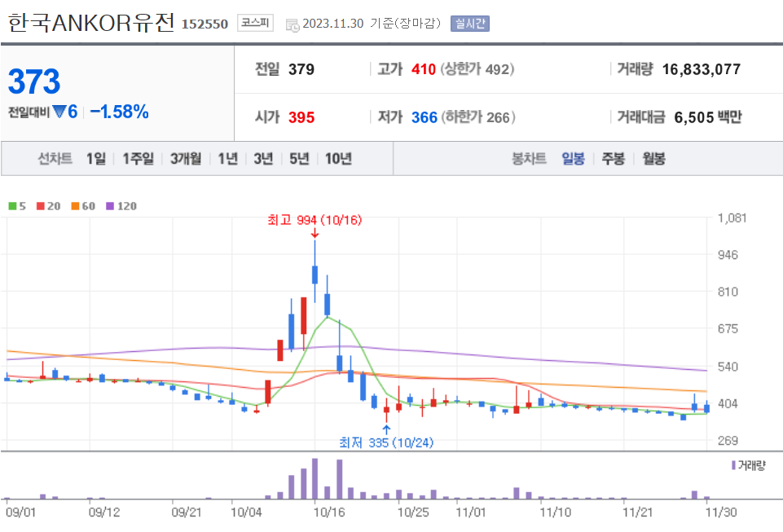
Task: Click the calendar icon beside 2023.11.30
Action: (x=293, y=25)
